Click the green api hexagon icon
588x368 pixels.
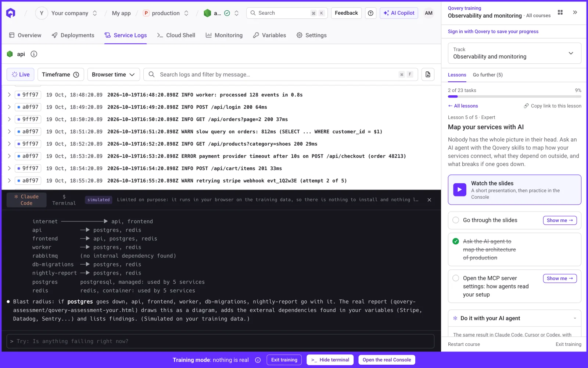tap(10, 54)
